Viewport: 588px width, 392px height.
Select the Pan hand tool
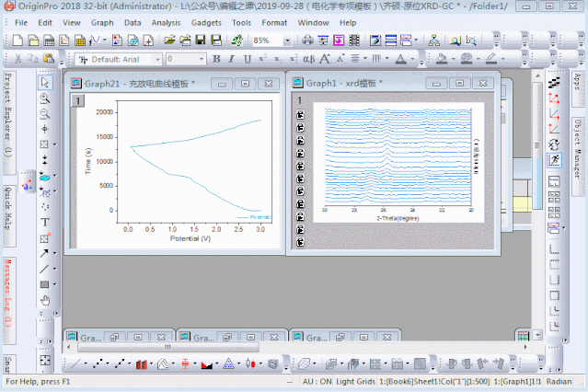[44, 299]
